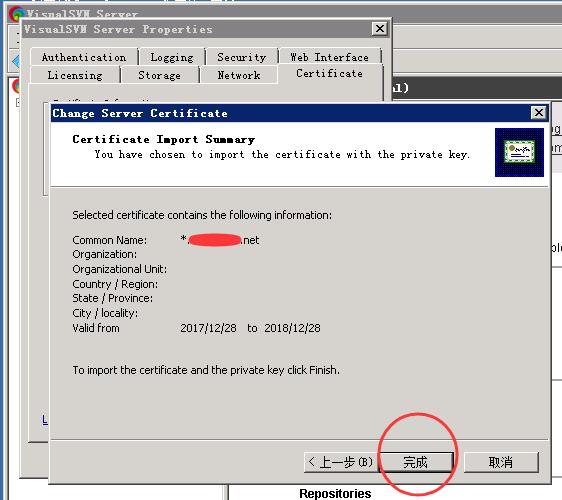
Task: Click the 'City / locality:' label
Action: pyautogui.click(x=105, y=313)
